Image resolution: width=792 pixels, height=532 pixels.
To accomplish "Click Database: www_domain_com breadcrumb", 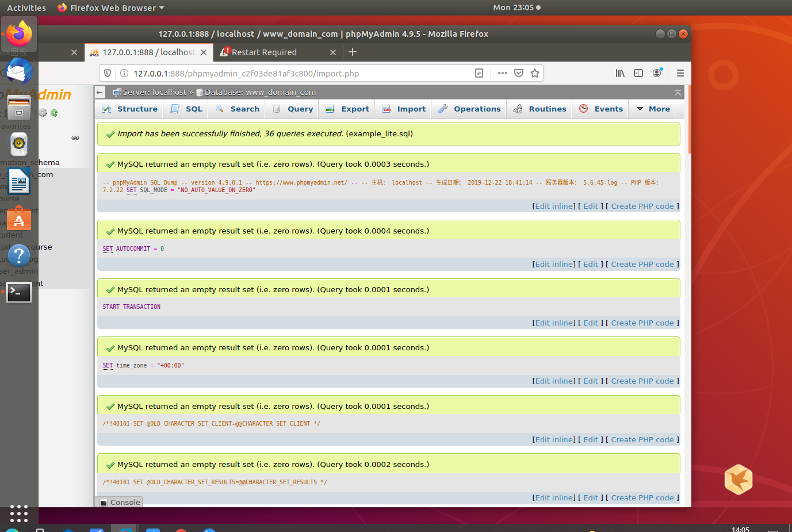I will pos(260,92).
